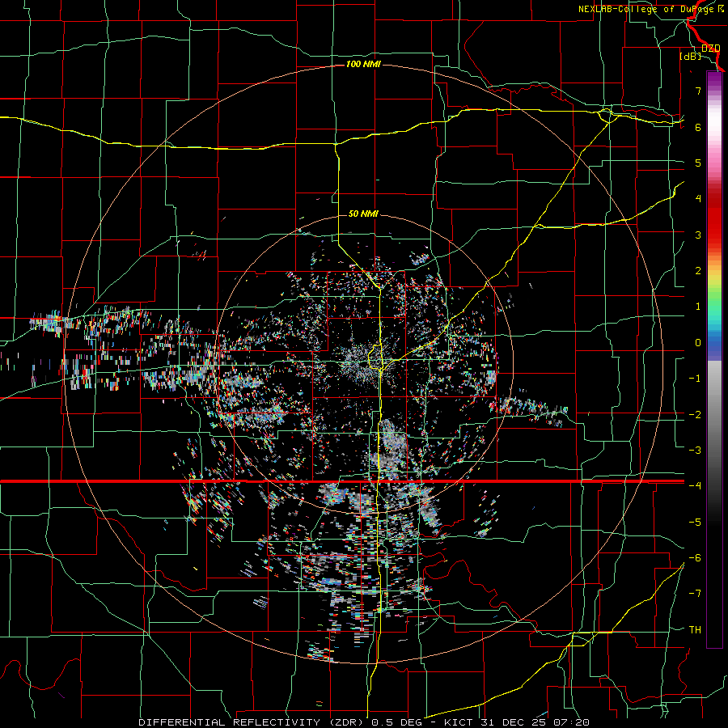The height and width of the screenshot is (728, 728).
Task: Pick the red 3 dB color on the scale bar
Action: pyautogui.click(x=714, y=235)
